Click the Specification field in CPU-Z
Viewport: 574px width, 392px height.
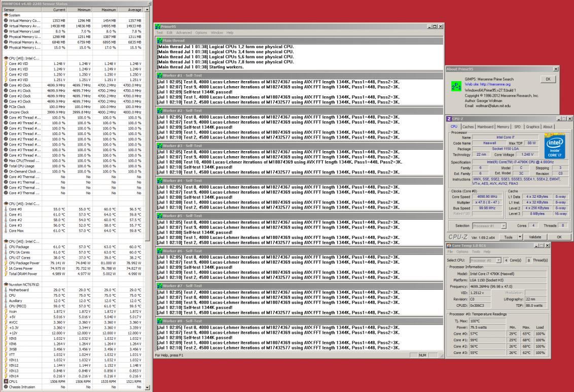pos(520,162)
